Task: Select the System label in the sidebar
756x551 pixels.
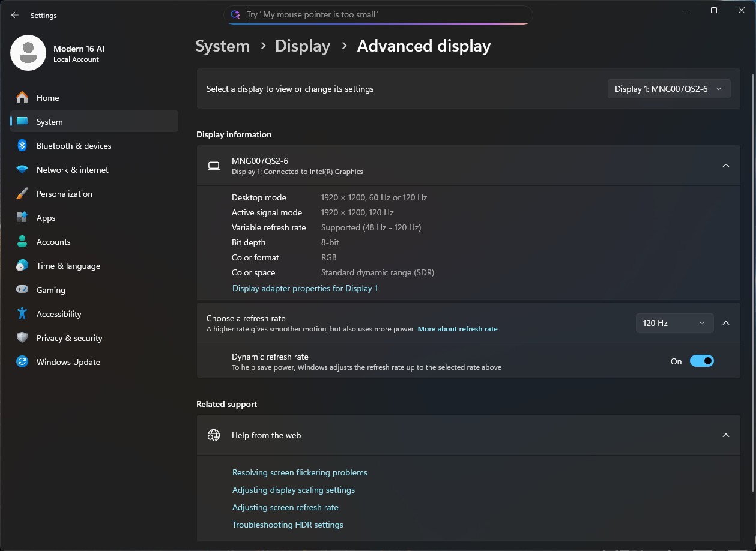Action: tap(50, 122)
